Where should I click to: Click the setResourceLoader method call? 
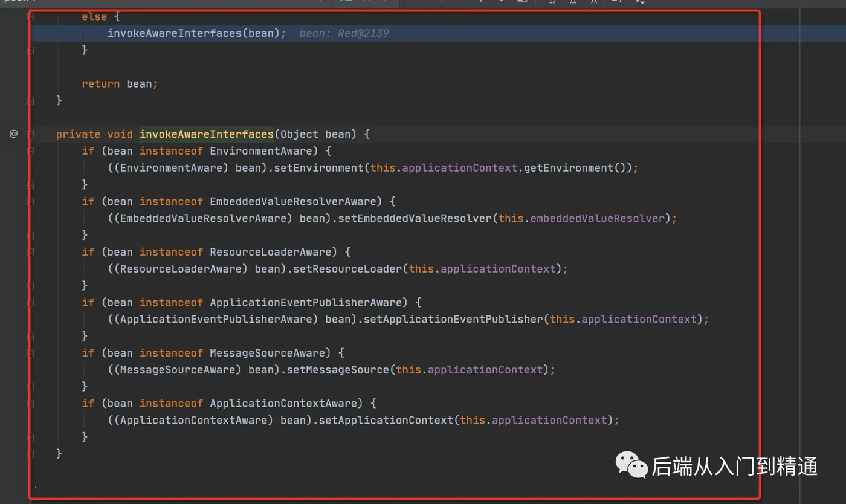click(x=347, y=269)
